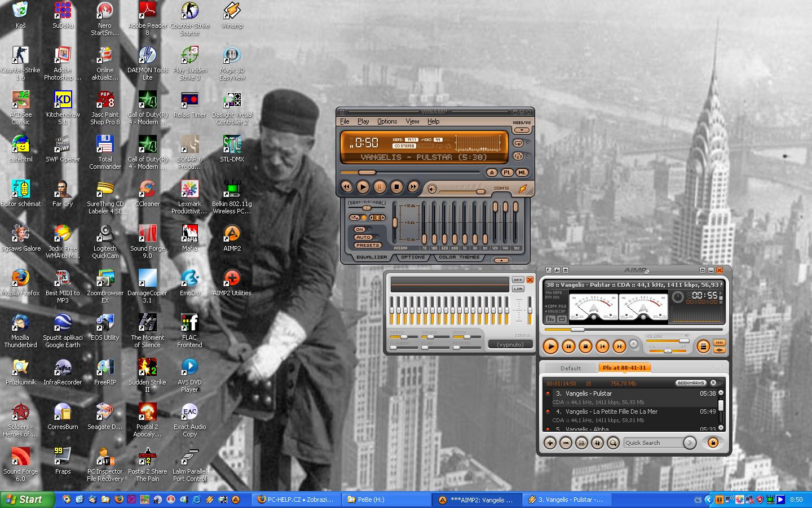
Task: Toggle the AIMP2 equalizer OFF button
Action: pos(518,280)
